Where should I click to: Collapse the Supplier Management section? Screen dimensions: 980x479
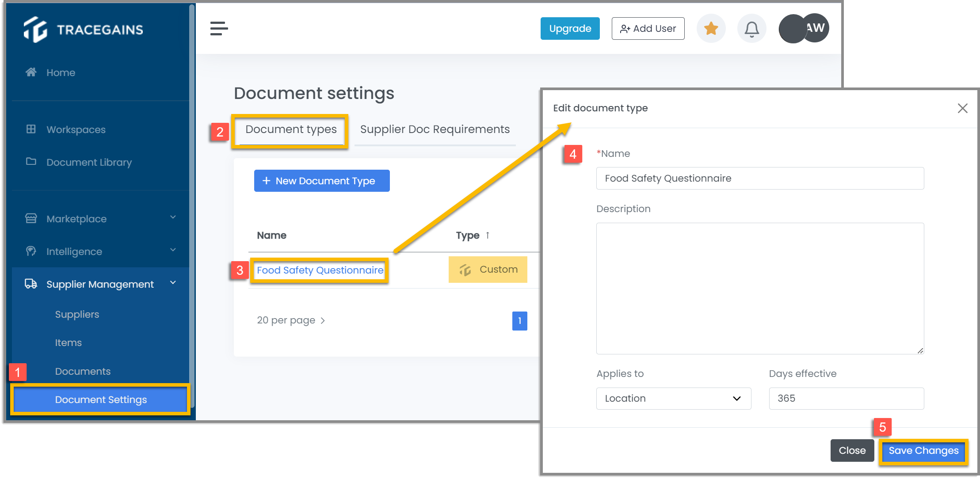(x=173, y=283)
